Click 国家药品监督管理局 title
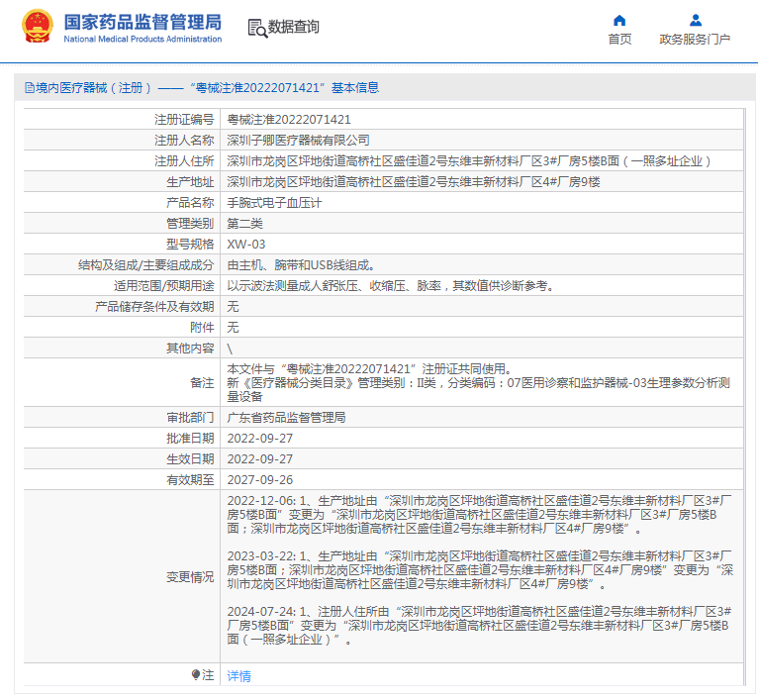Viewport: 758px width, 700px height. [142, 22]
